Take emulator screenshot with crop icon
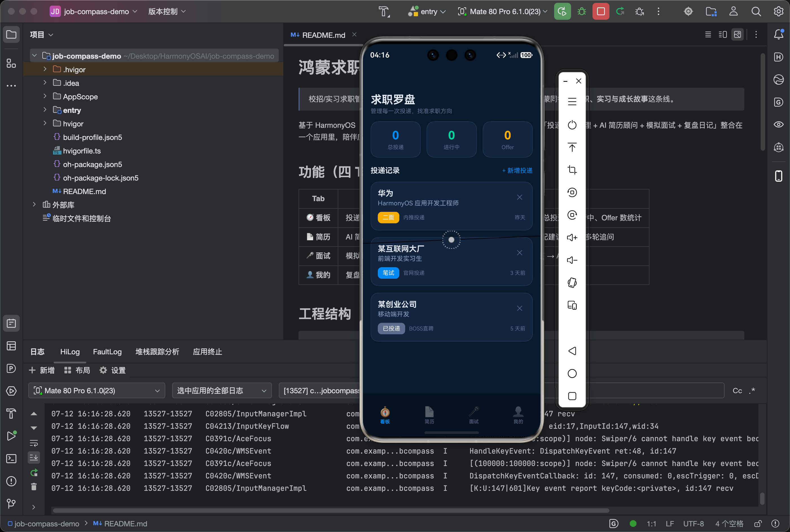Viewport: 790px width, 532px height. (572, 170)
